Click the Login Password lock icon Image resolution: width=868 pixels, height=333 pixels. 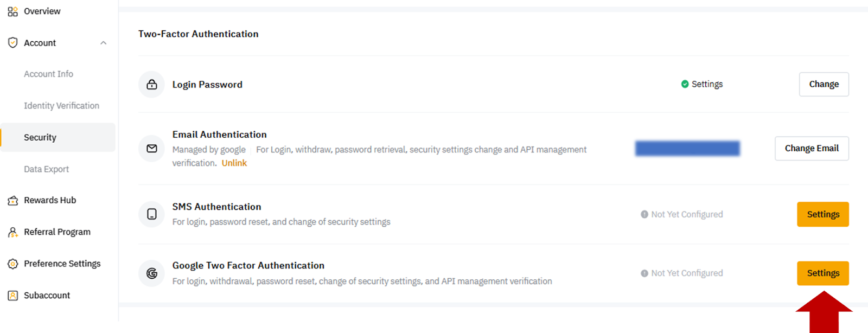151,84
